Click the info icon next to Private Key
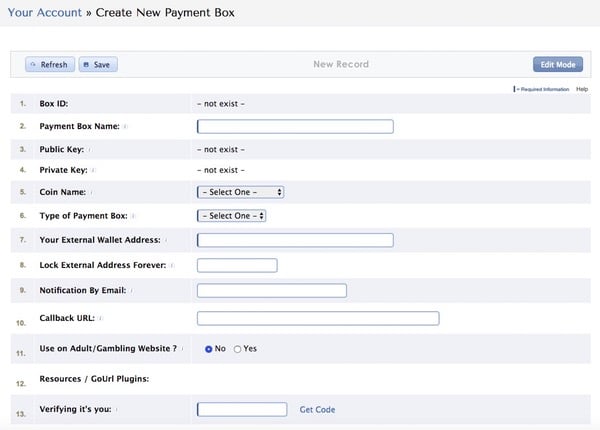 [x=92, y=171]
